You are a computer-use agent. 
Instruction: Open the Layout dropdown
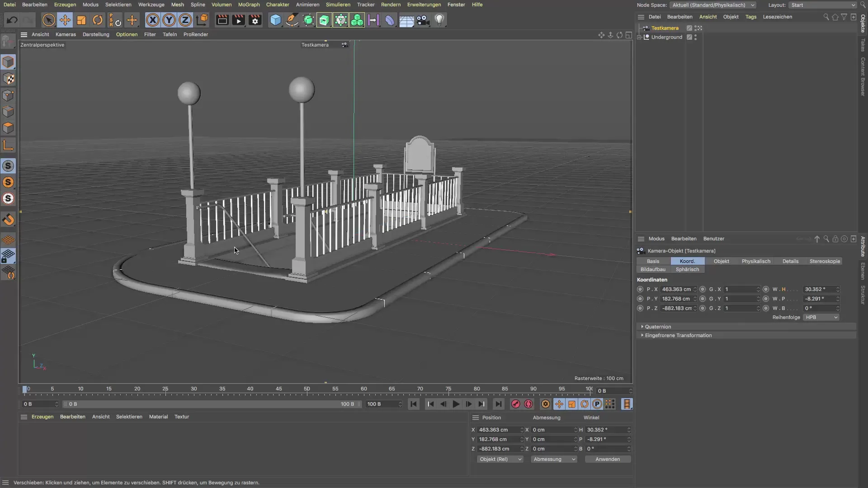(822, 5)
